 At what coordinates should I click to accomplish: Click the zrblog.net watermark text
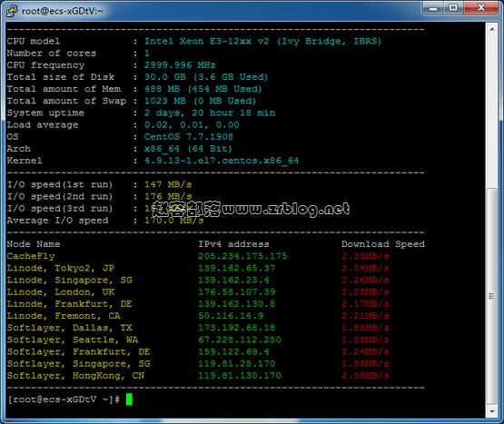click(x=251, y=209)
